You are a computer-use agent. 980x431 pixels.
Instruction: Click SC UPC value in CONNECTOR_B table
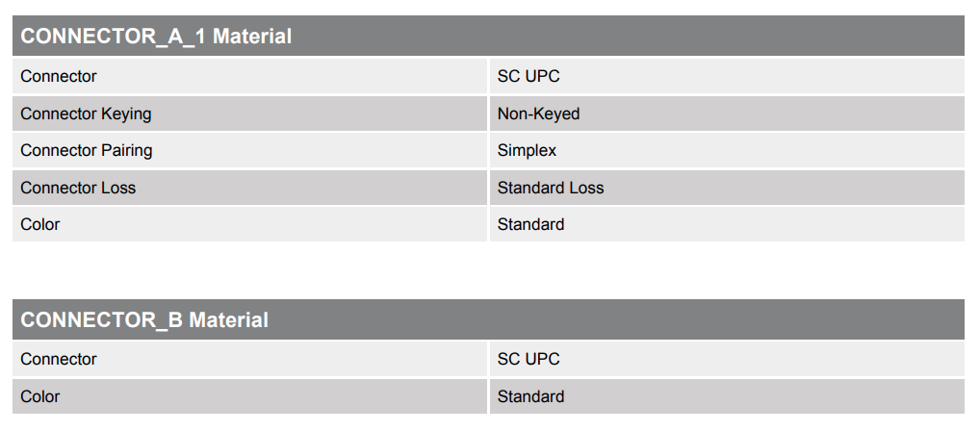tap(529, 359)
